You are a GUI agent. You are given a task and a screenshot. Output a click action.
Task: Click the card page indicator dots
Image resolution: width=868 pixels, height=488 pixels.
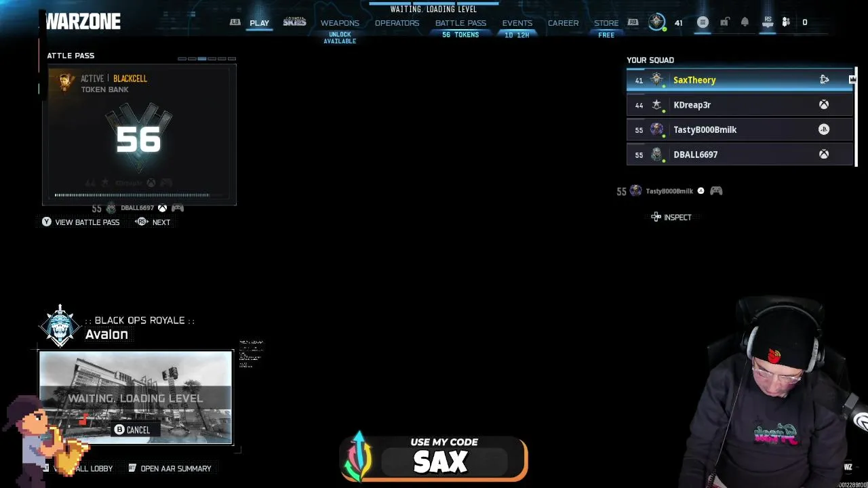pos(207,59)
